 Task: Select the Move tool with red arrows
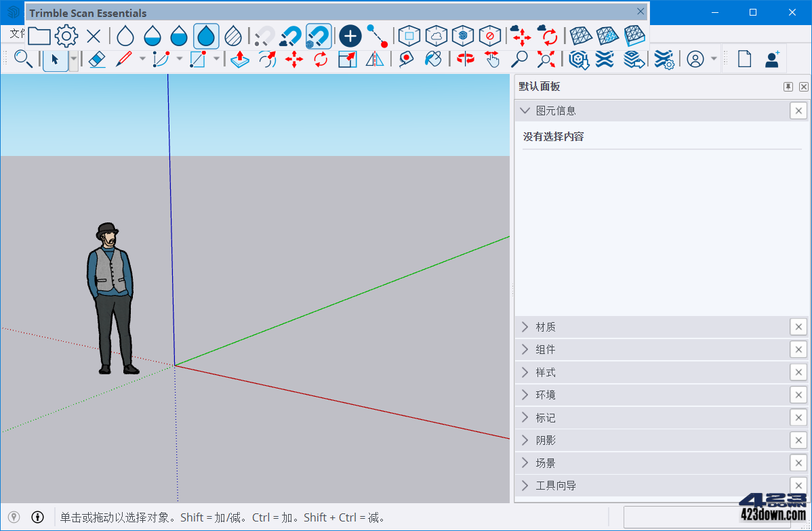tap(293, 59)
